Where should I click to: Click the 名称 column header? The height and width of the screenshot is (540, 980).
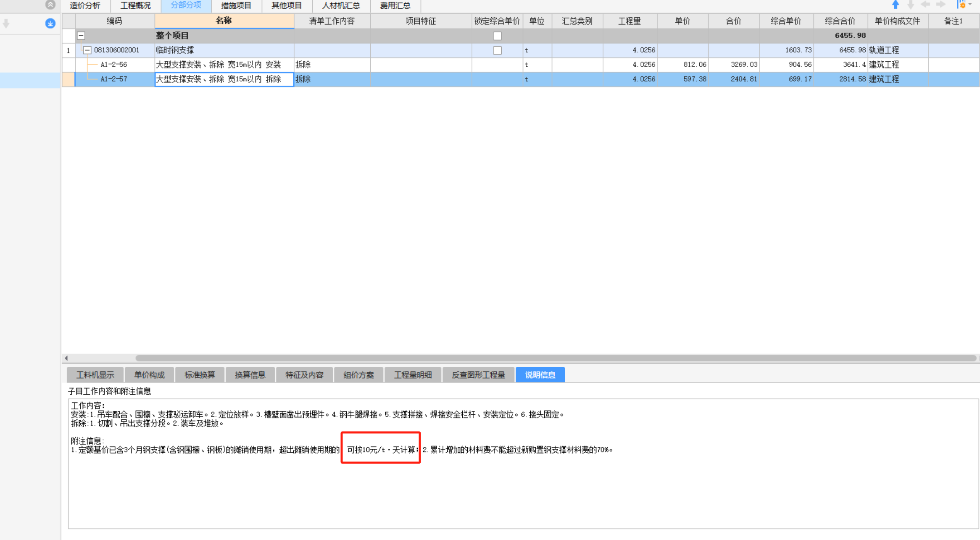coord(224,21)
